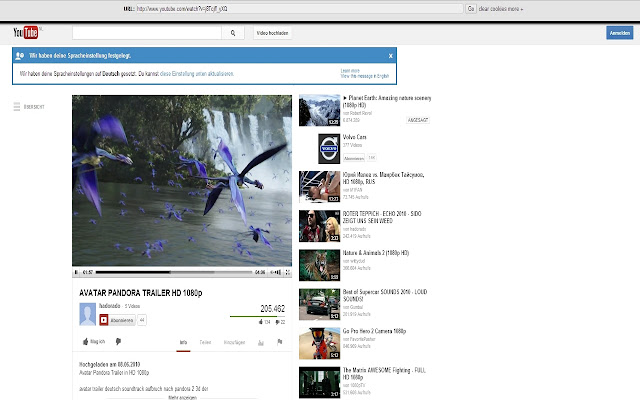Click the thumbs-down dislike icon below video

[x=118, y=342]
